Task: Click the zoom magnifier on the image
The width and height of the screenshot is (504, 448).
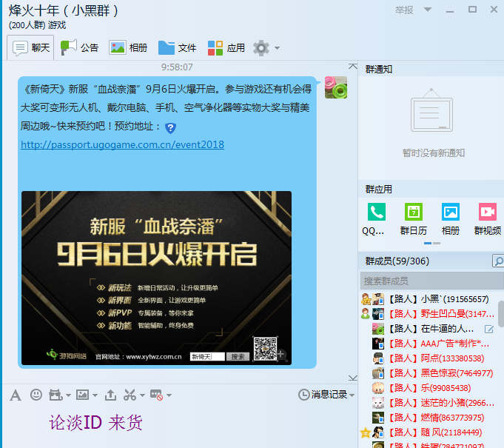Action: click(282, 355)
